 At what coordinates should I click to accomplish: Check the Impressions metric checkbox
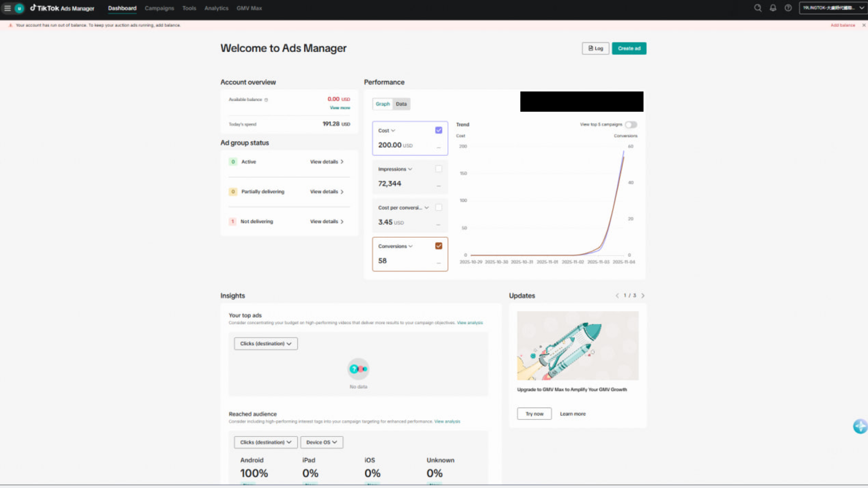point(439,169)
